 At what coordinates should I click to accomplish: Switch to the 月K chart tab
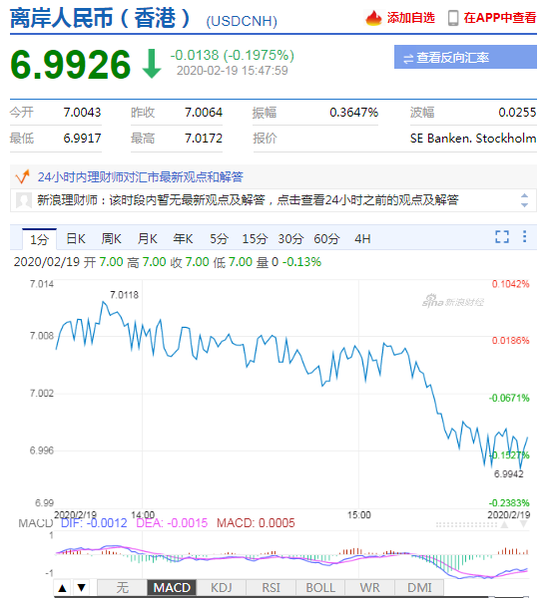(x=147, y=239)
